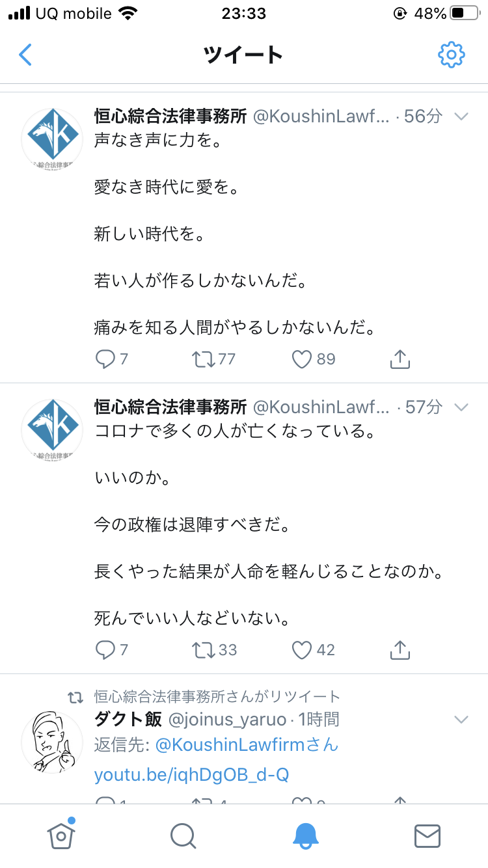The width and height of the screenshot is (488, 868).
Task: Like the tweet with 89 likes
Action: point(301,359)
